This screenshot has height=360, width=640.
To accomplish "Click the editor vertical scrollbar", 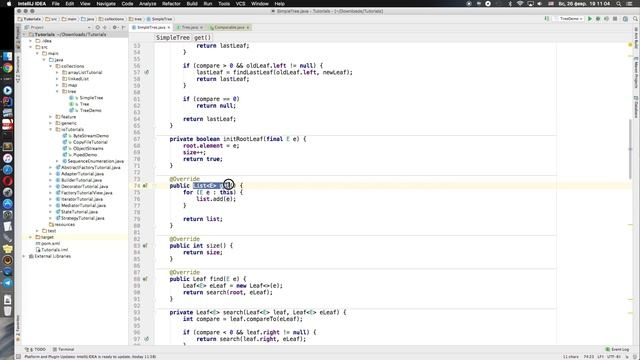I will (630, 149).
